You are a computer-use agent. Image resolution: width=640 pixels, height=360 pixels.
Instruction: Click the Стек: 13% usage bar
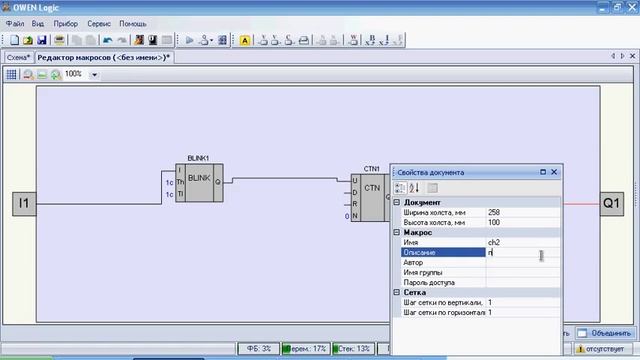pos(353,349)
